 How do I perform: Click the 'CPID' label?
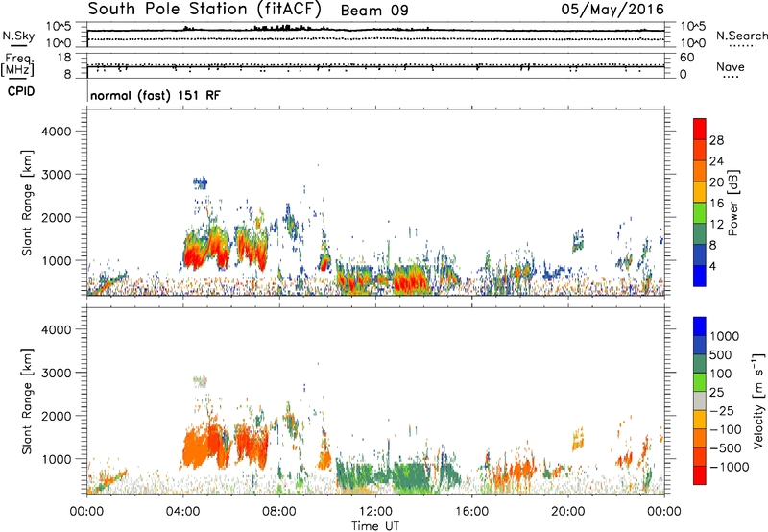coord(21,91)
